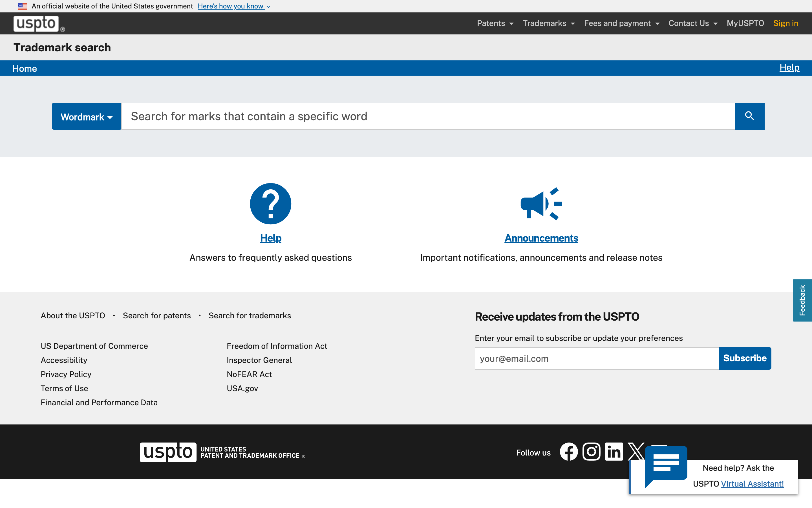Click the "Trademark search" page title

click(62, 47)
